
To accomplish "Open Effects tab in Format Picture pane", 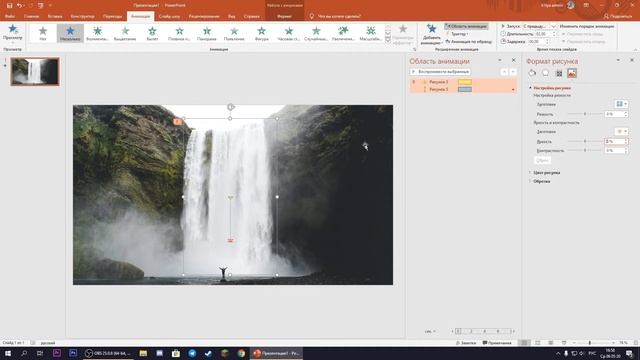I will (545, 73).
